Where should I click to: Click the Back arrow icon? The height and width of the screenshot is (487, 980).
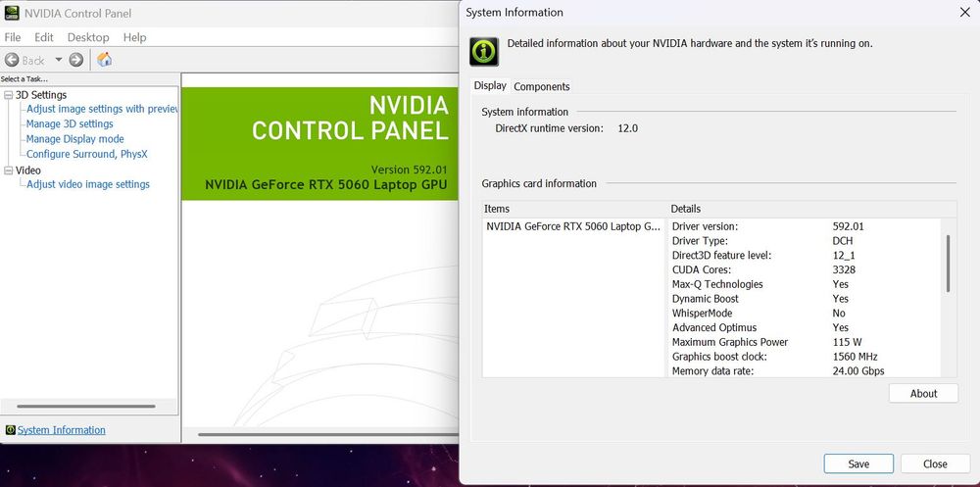tap(11, 60)
